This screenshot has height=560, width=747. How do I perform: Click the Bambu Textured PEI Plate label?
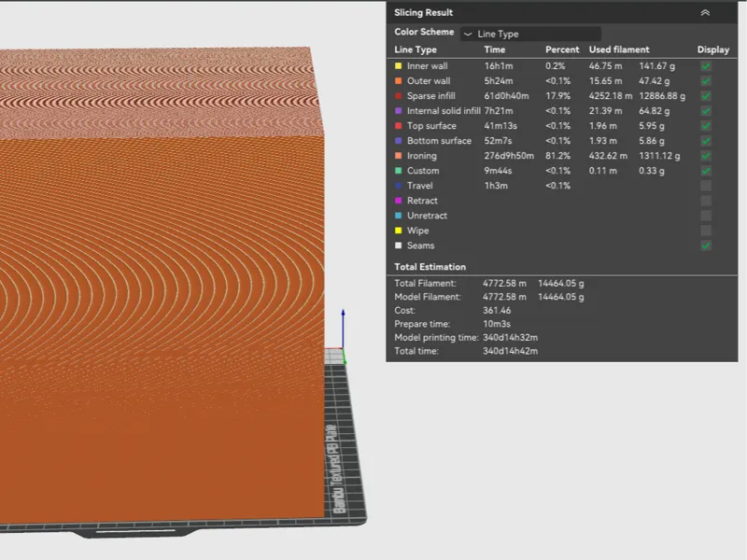click(x=337, y=469)
